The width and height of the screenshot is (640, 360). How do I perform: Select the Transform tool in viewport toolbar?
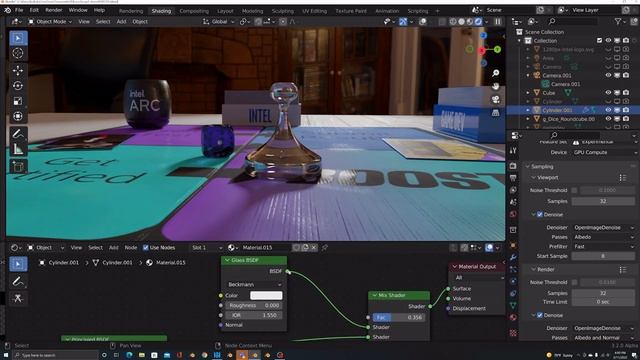point(18,116)
